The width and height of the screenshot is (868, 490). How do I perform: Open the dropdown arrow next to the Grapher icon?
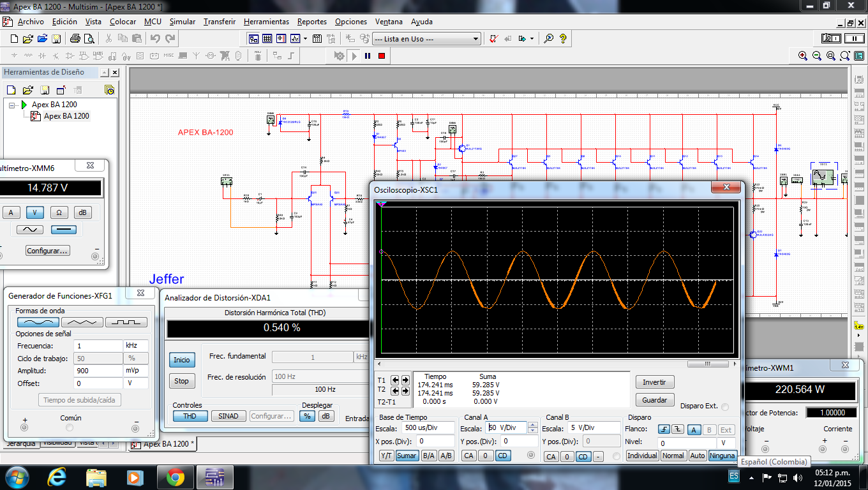[306, 38]
